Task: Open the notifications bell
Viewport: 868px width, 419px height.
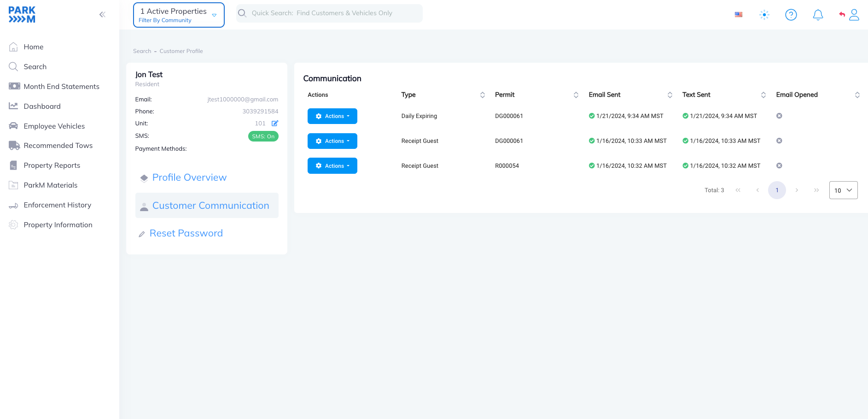Action: 818,15
